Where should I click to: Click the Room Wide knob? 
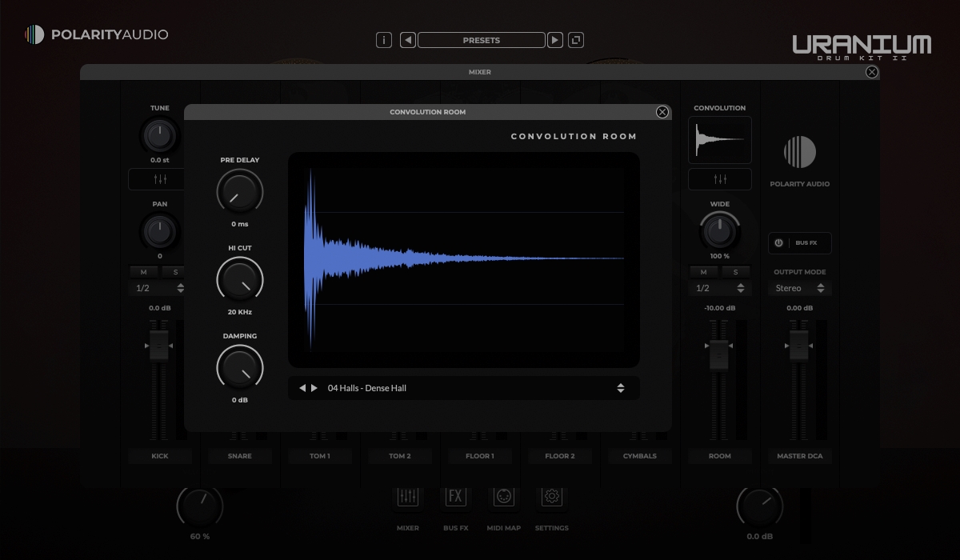(720, 232)
